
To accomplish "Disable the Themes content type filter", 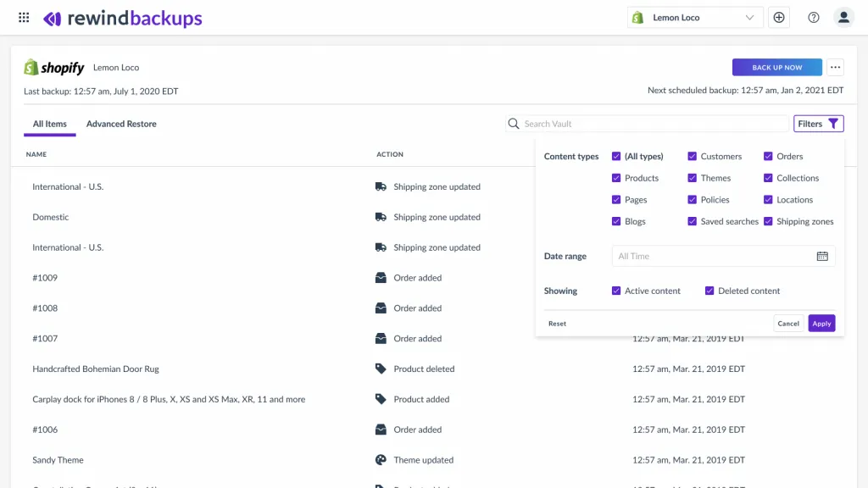I will point(693,178).
